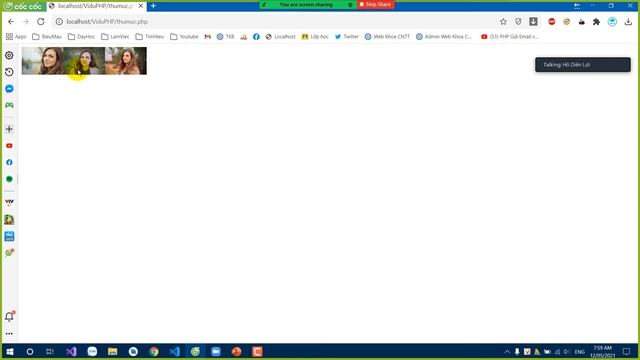Open the Windows action center notifications
Image resolution: width=640 pixels, height=360 pixels.
point(626,351)
